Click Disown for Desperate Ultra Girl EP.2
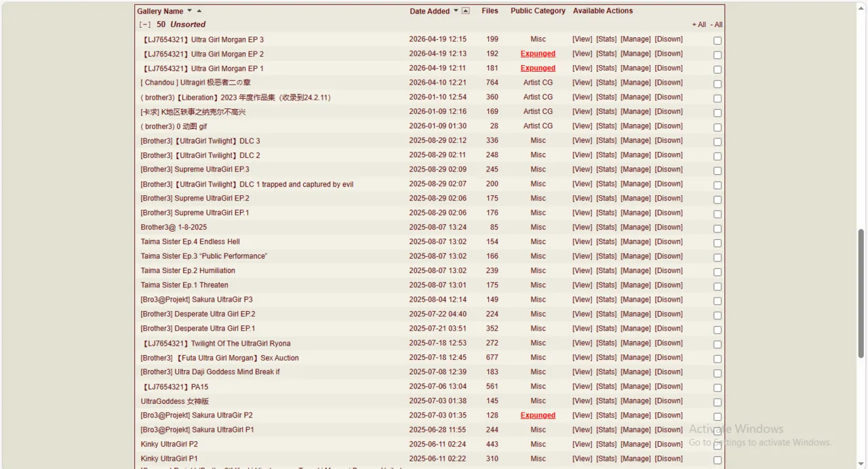Screen dimensions: 868x469 tap(669, 314)
